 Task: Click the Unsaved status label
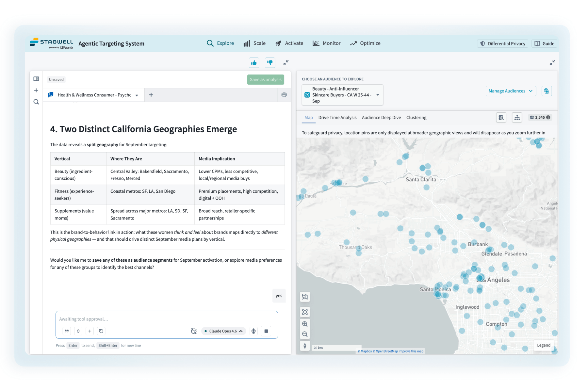coord(56,79)
